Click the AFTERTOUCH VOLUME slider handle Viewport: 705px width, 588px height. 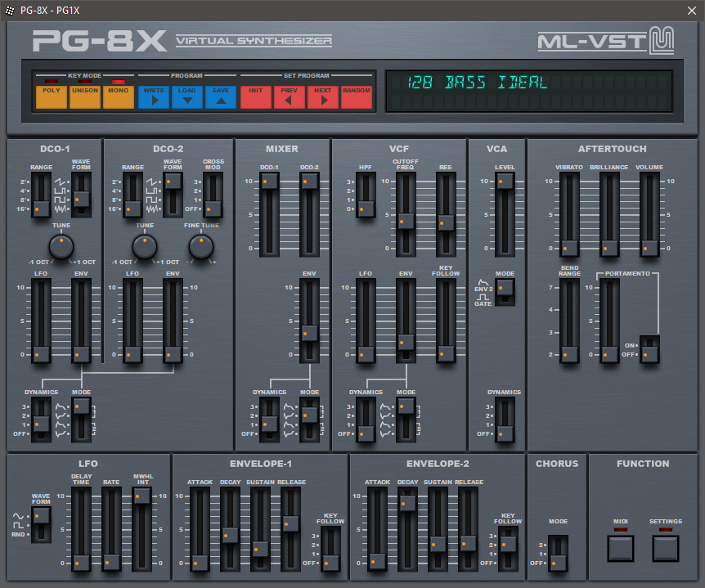[x=649, y=248]
